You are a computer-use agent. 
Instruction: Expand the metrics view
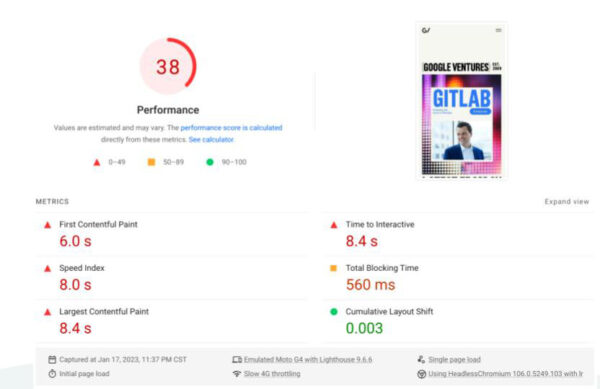[x=567, y=202]
